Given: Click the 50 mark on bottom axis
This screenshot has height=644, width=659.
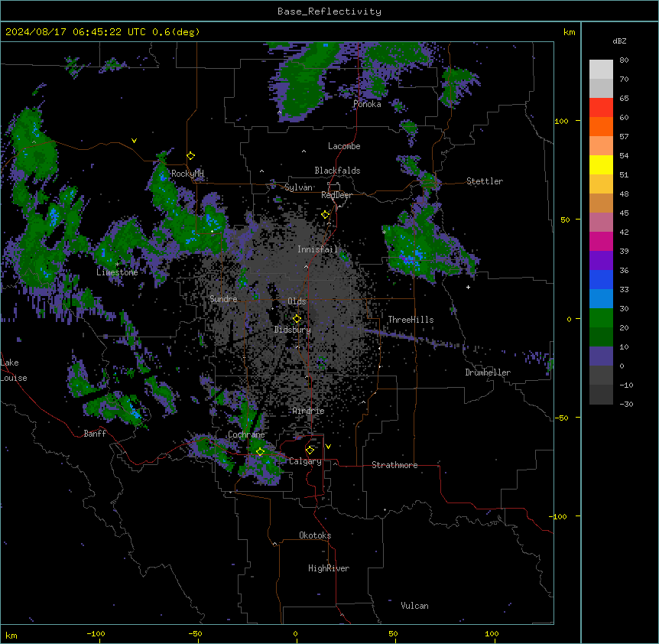Looking at the screenshot, I should [x=393, y=633].
